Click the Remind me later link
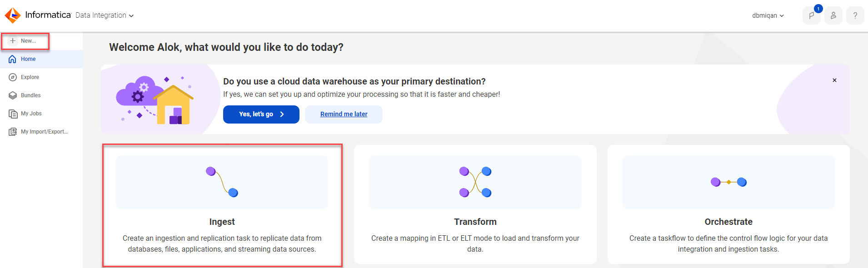868x268 pixels. (344, 114)
